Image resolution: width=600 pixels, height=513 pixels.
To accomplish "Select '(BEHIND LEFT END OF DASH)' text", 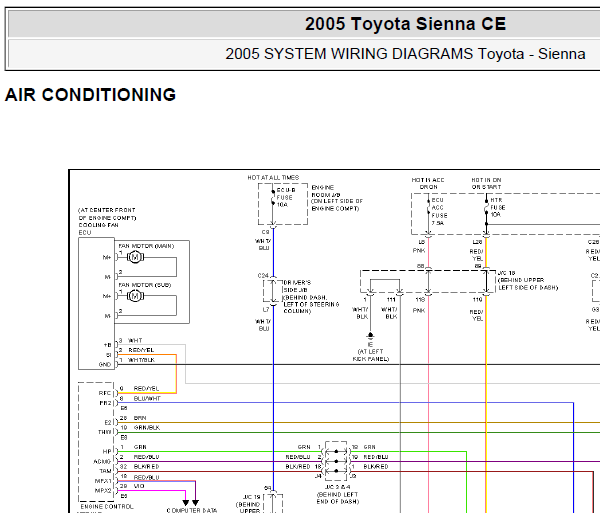I will [x=337, y=498].
